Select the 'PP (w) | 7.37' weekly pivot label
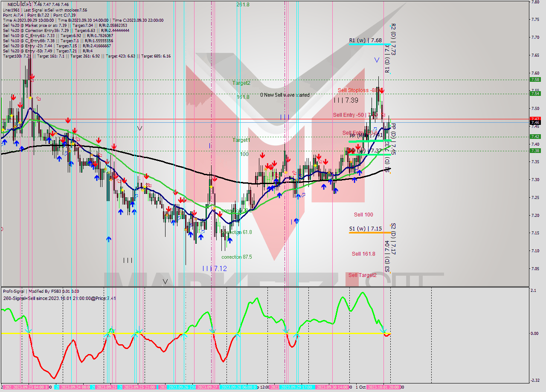The height and width of the screenshot is (392, 546). [365, 151]
